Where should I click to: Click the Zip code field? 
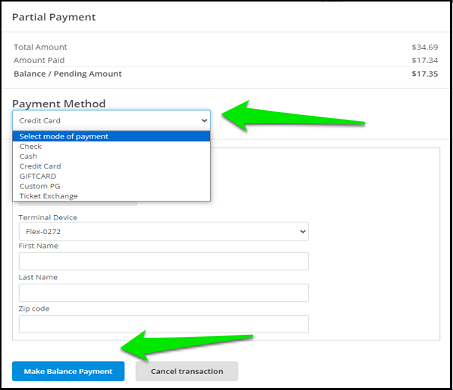coord(164,324)
